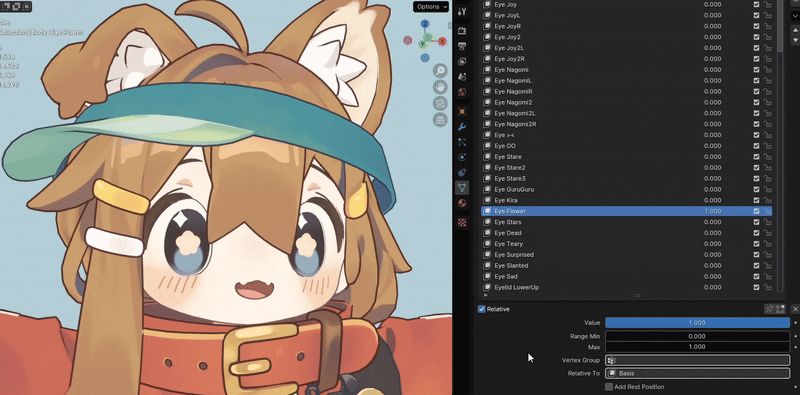800x395 pixels.
Task: Open the Object Data mesh tab
Action: [462, 188]
